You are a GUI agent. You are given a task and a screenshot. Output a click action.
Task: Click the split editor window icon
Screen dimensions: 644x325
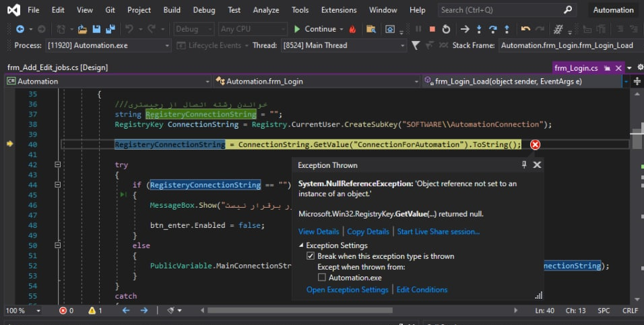tap(637, 82)
